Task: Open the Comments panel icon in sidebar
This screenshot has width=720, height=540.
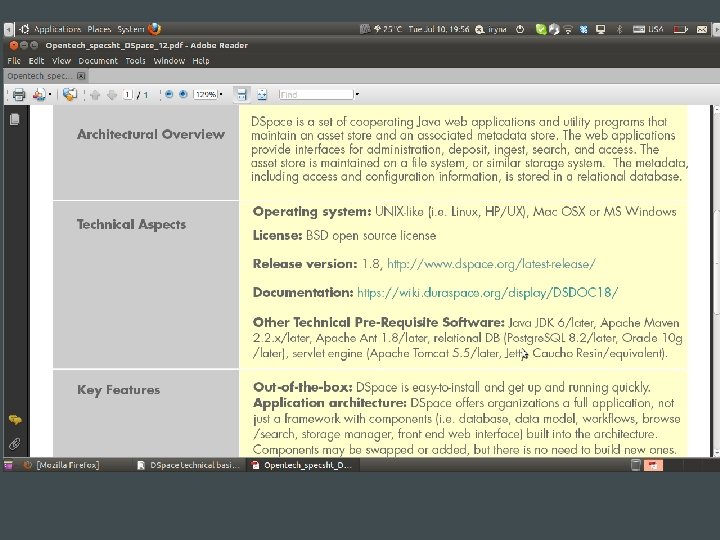Action: point(15,419)
